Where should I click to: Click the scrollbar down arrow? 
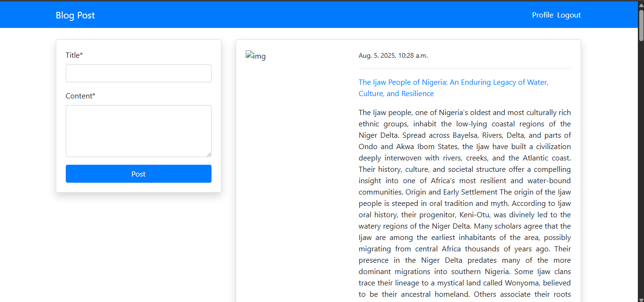point(641,298)
